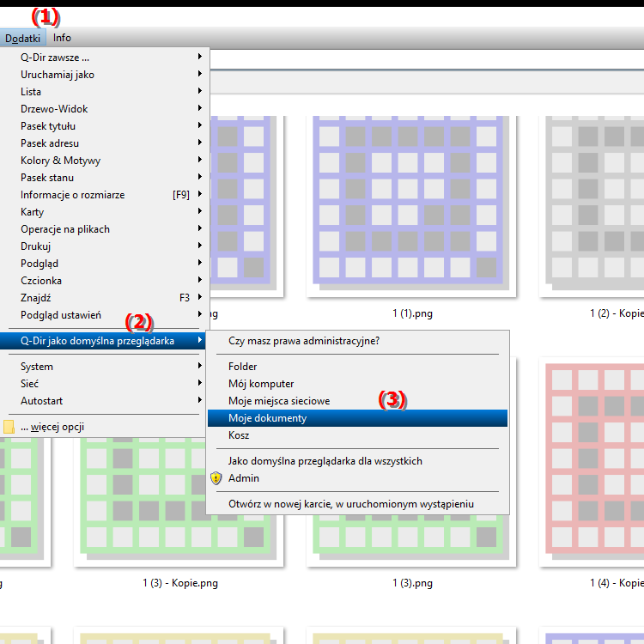Click the '1 (4) - Kopie' file name
This screenshot has height=644, width=644.
(x=617, y=583)
